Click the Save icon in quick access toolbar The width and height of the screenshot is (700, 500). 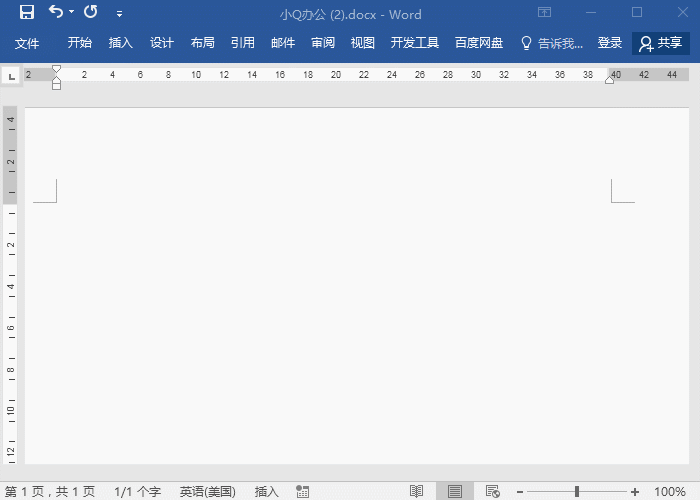pyautogui.click(x=27, y=13)
